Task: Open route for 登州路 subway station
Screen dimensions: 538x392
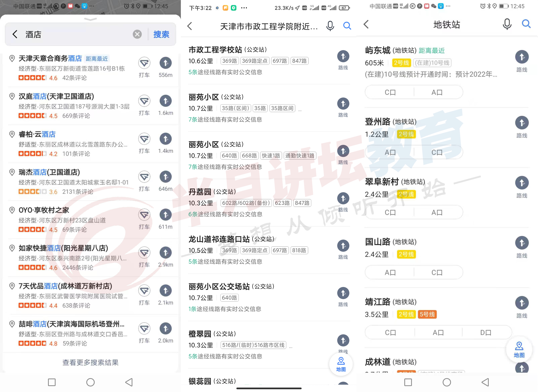Action: coord(522,123)
